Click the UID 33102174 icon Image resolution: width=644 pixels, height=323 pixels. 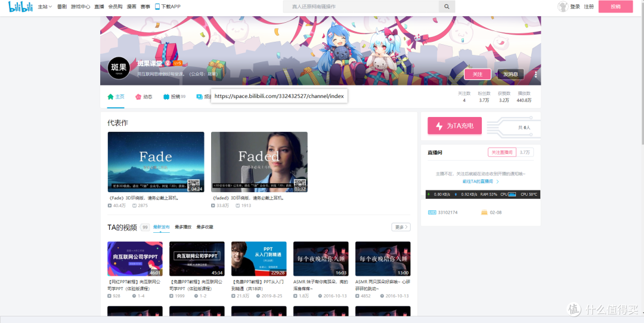[x=432, y=213]
